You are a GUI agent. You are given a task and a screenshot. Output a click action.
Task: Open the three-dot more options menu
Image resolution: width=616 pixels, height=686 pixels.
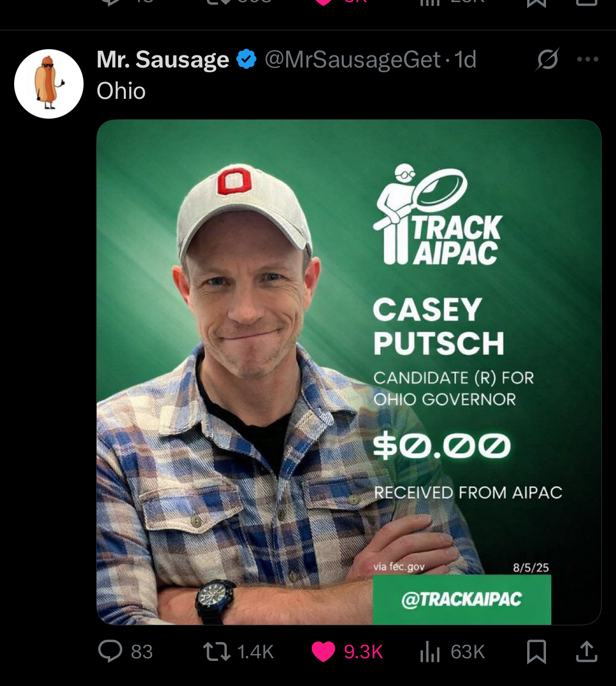pos(588,59)
